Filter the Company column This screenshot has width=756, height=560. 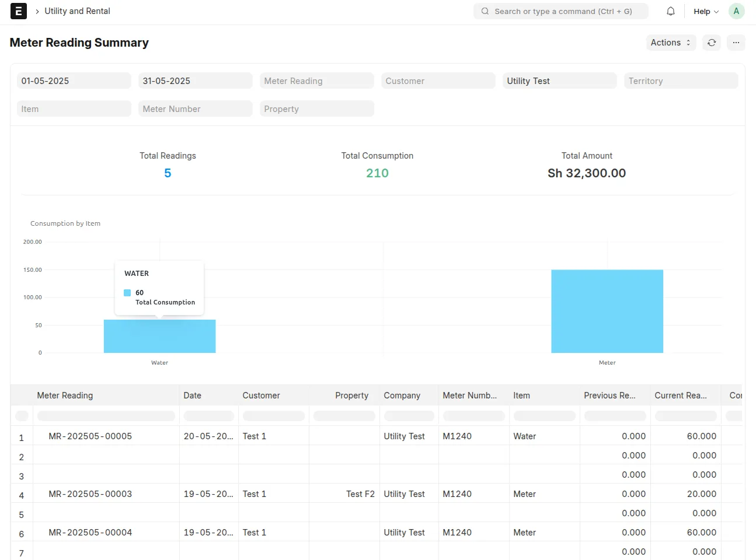point(409,416)
